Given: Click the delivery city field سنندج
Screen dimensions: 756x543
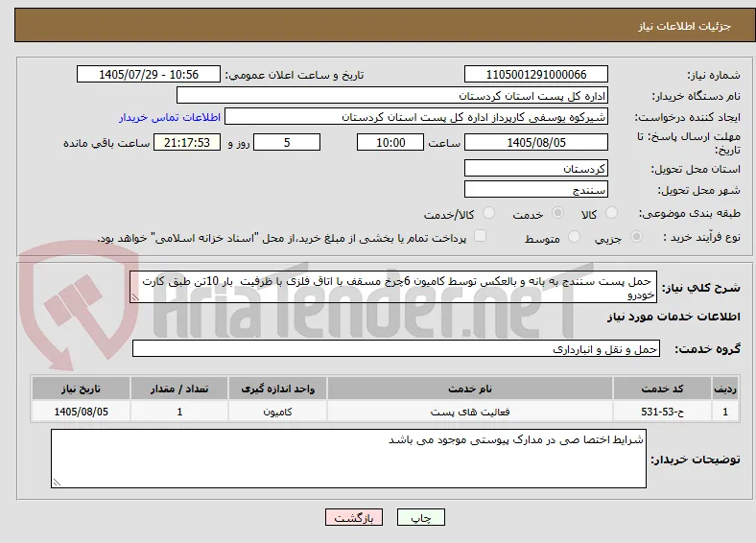Looking at the screenshot, I should pyautogui.click(x=536, y=189).
